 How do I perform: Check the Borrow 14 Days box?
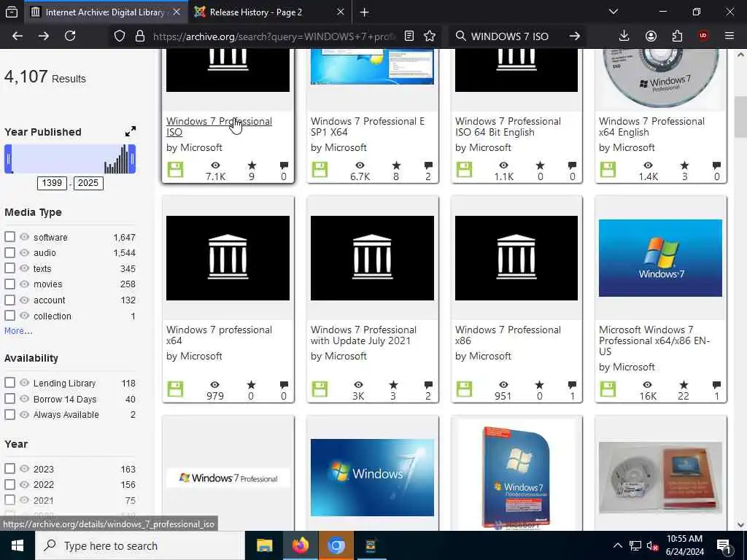click(9, 399)
